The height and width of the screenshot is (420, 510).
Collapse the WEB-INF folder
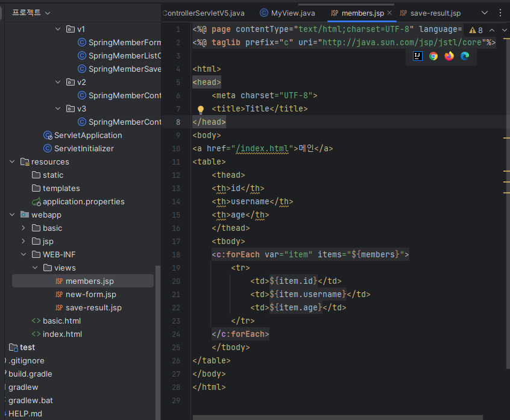[x=24, y=254]
